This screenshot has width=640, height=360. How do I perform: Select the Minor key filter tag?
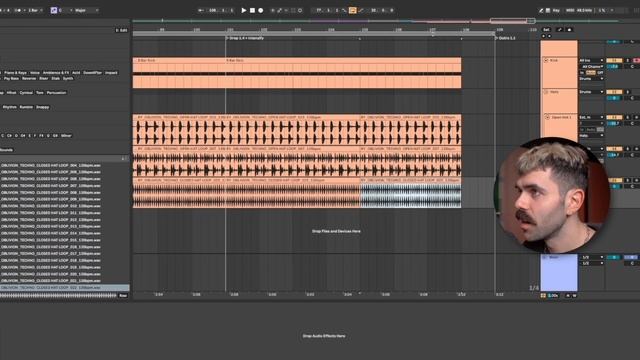click(66, 136)
